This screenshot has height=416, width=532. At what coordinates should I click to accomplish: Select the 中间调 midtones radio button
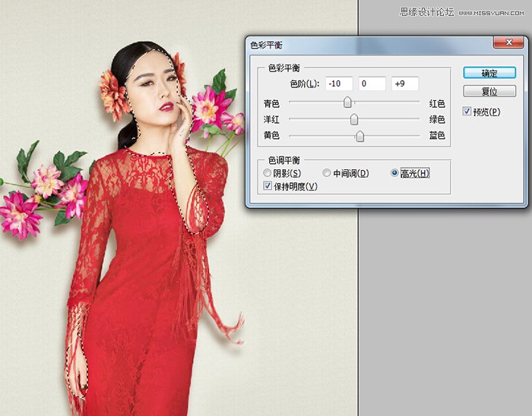[x=326, y=173]
